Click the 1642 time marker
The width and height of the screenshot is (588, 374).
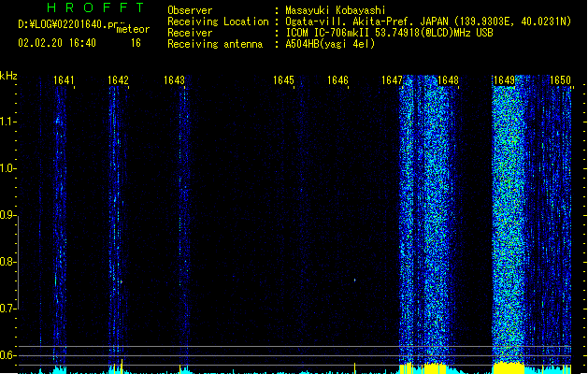(118, 80)
